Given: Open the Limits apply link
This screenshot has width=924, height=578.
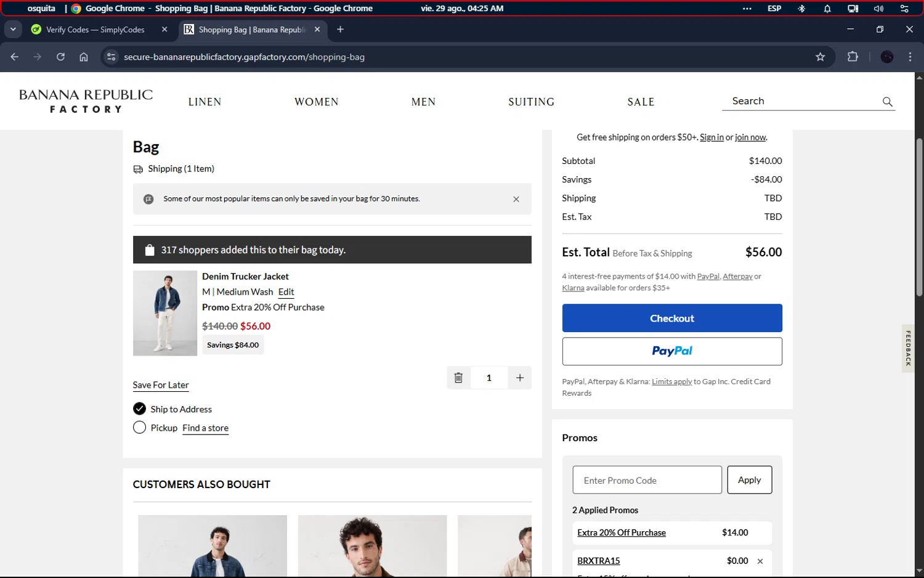Looking at the screenshot, I should click(x=671, y=381).
